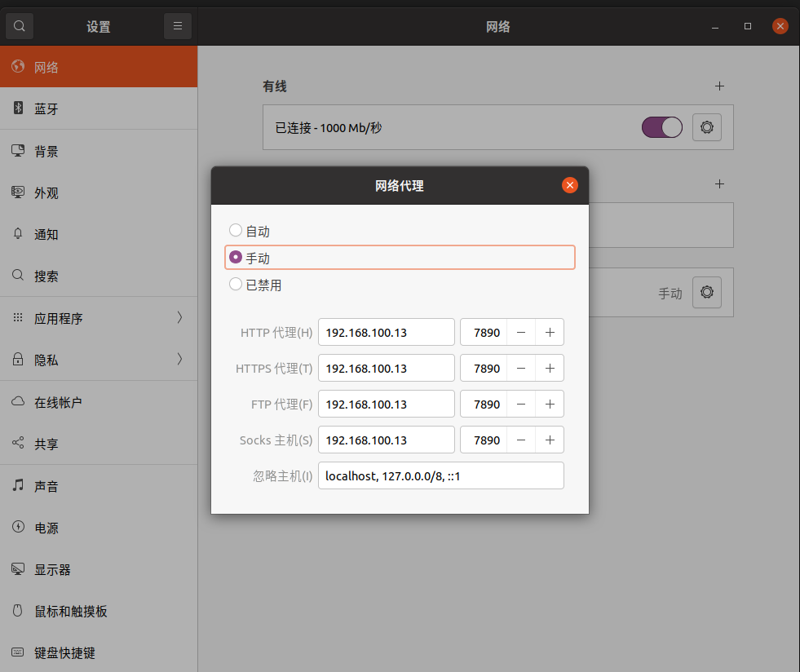Decrease the HTTPS proxy port
This screenshot has height=672, width=800.
(521, 368)
